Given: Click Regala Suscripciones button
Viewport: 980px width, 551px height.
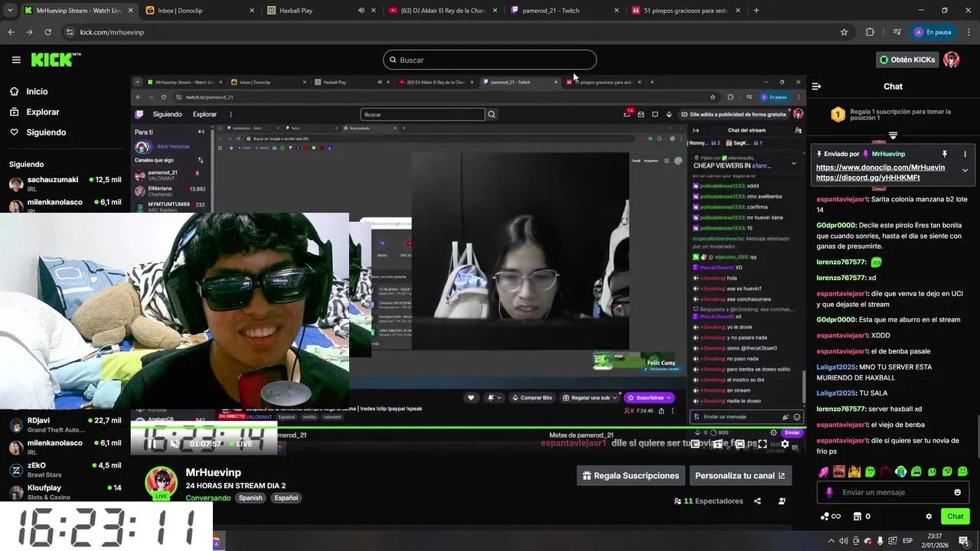Looking at the screenshot, I should (x=631, y=475).
